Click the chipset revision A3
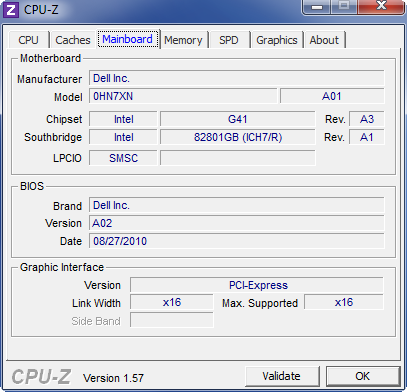The width and height of the screenshot is (407, 392). tap(367, 119)
